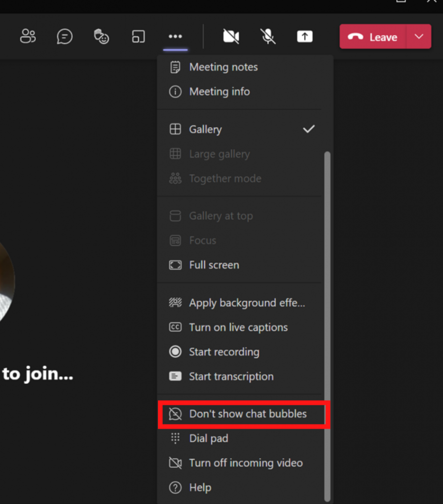
Task: Choose Gallery at top layout
Action: point(240,216)
